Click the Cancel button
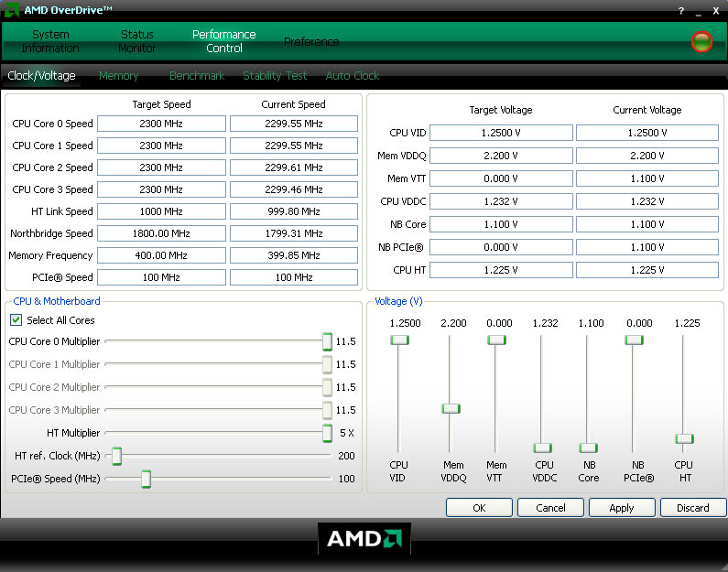This screenshot has width=728, height=572. coord(550,508)
